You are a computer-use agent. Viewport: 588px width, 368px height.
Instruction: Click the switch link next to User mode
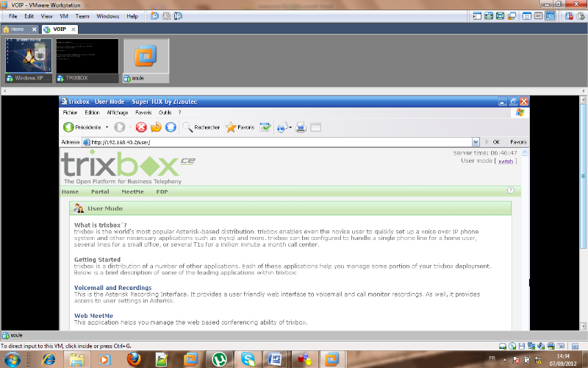coord(506,161)
